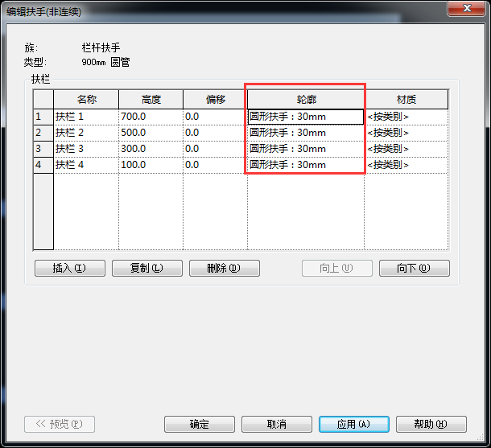Image resolution: width=491 pixels, height=448 pixels.
Task: Click the 700.0 height cell
Action: [x=150, y=117]
